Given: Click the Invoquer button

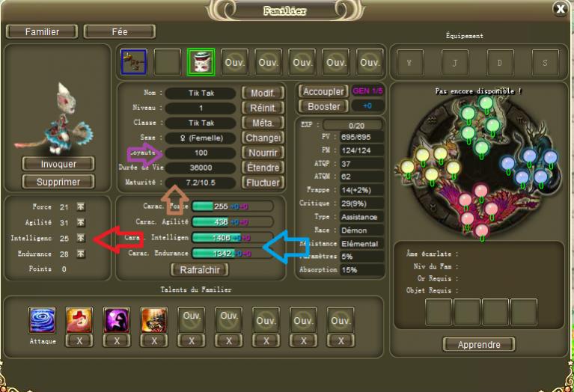Looking at the screenshot, I should 58,164.
